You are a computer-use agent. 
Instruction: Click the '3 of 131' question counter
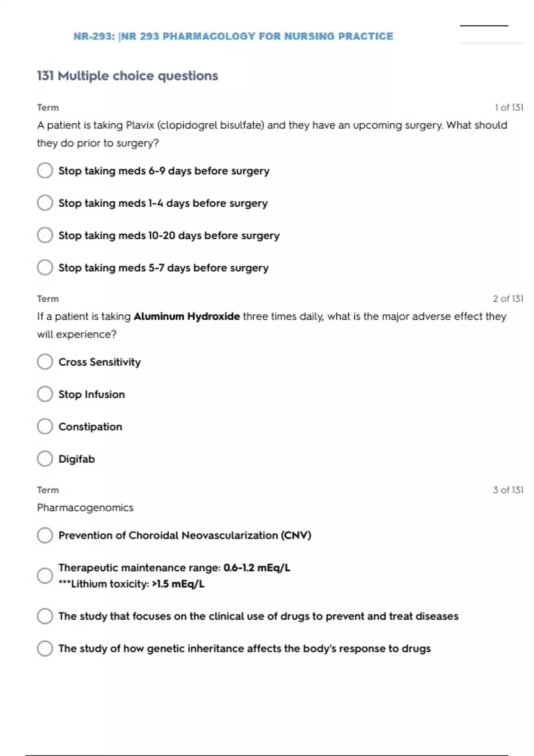click(508, 490)
